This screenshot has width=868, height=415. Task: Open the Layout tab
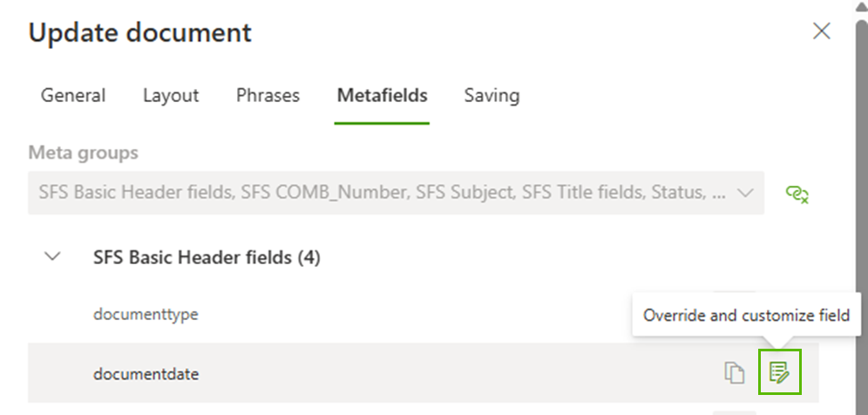[x=171, y=95]
